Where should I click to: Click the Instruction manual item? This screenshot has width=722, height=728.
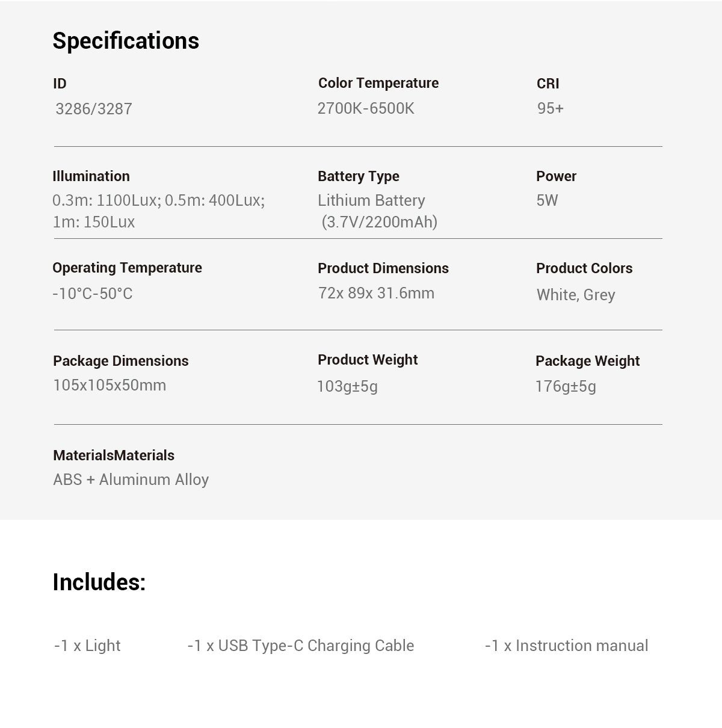tap(566, 646)
